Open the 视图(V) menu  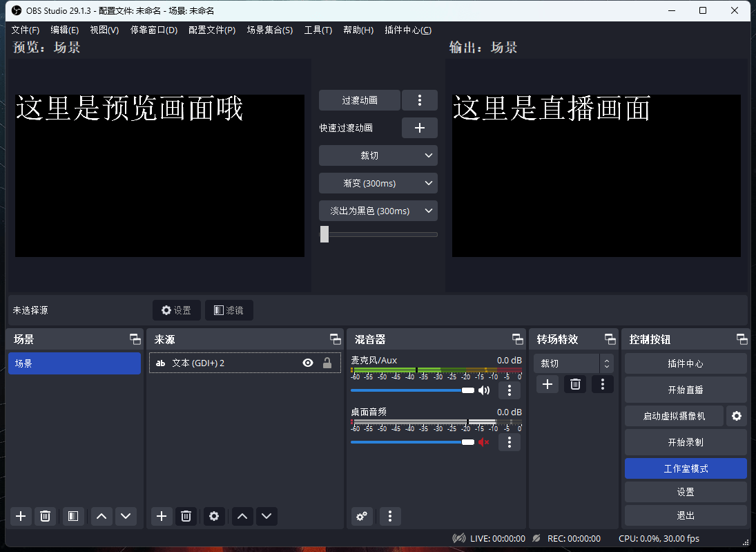[104, 30]
